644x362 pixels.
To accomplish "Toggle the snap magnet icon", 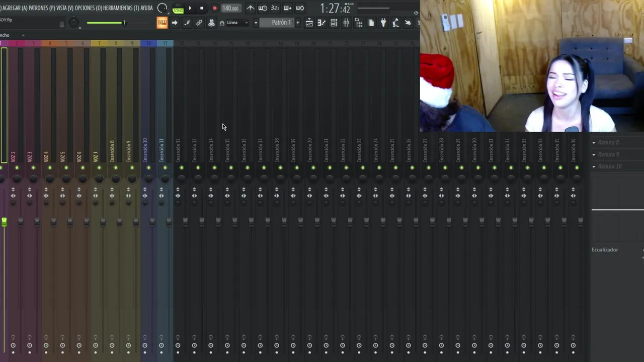I will [222, 23].
